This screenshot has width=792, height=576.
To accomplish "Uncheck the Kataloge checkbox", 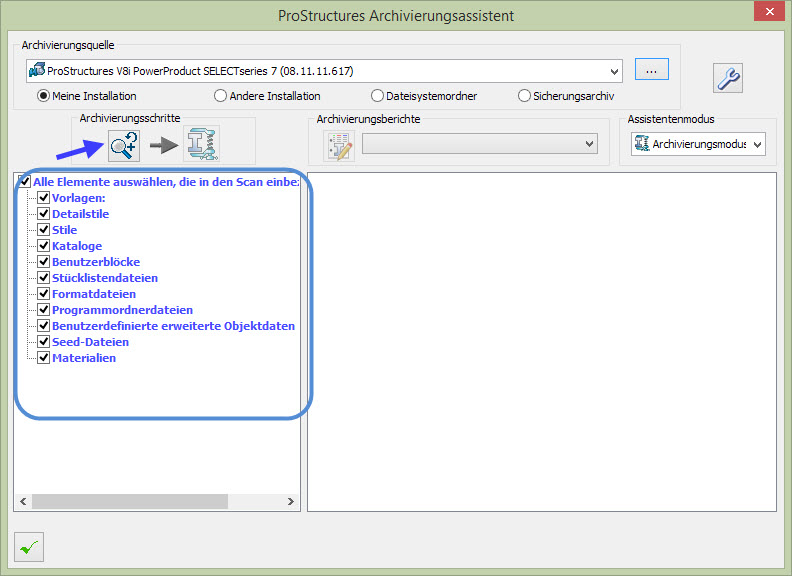I will click(43, 246).
